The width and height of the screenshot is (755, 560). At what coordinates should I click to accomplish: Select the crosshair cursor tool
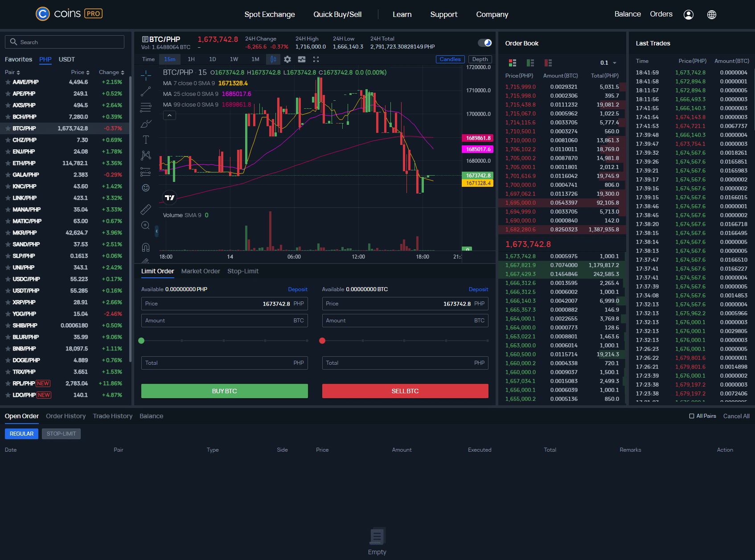click(146, 75)
